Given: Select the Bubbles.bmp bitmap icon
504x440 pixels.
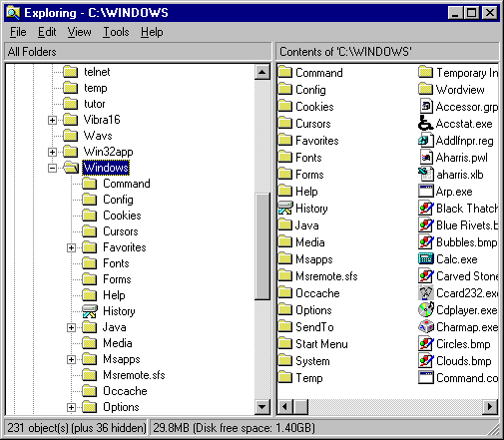Looking at the screenshot, I should (x=425, y=241).
